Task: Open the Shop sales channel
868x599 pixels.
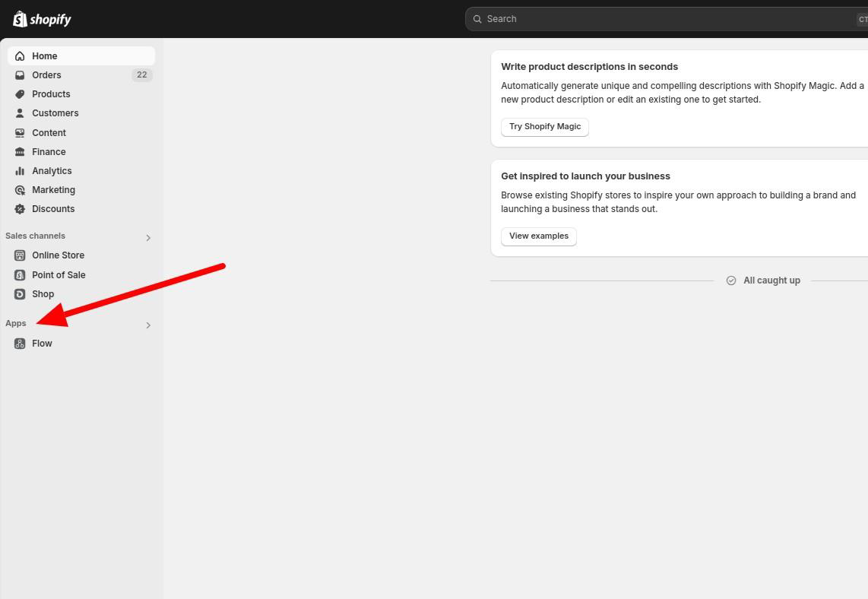Action: (x=81, y=294)
